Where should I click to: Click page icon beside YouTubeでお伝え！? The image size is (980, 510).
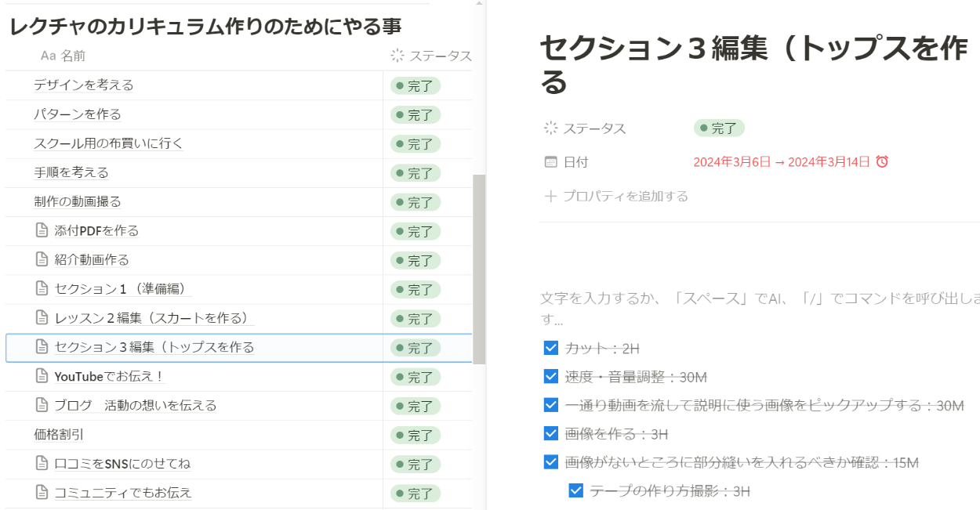42,377
